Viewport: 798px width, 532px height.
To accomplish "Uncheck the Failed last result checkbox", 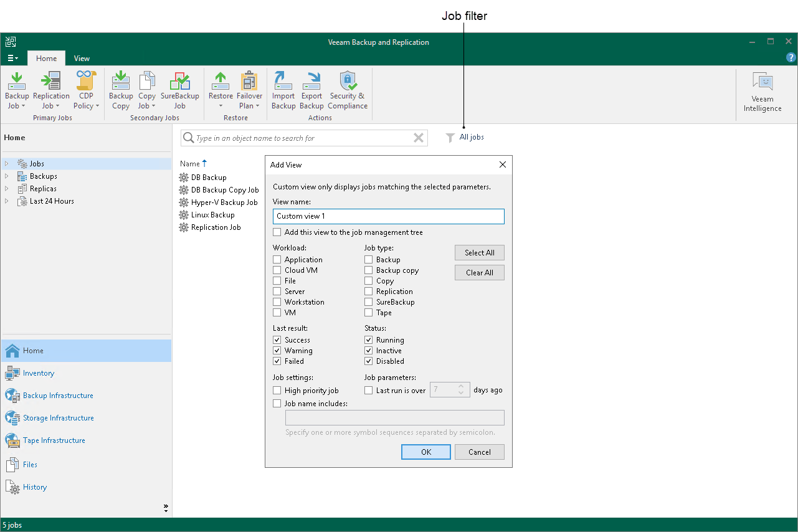I will click(x=277, y=361).
